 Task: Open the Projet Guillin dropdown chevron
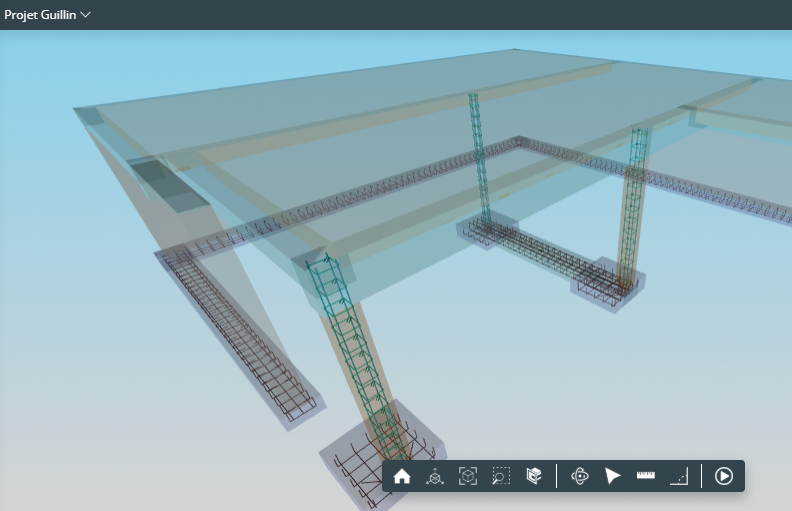(x=86, y=15)
